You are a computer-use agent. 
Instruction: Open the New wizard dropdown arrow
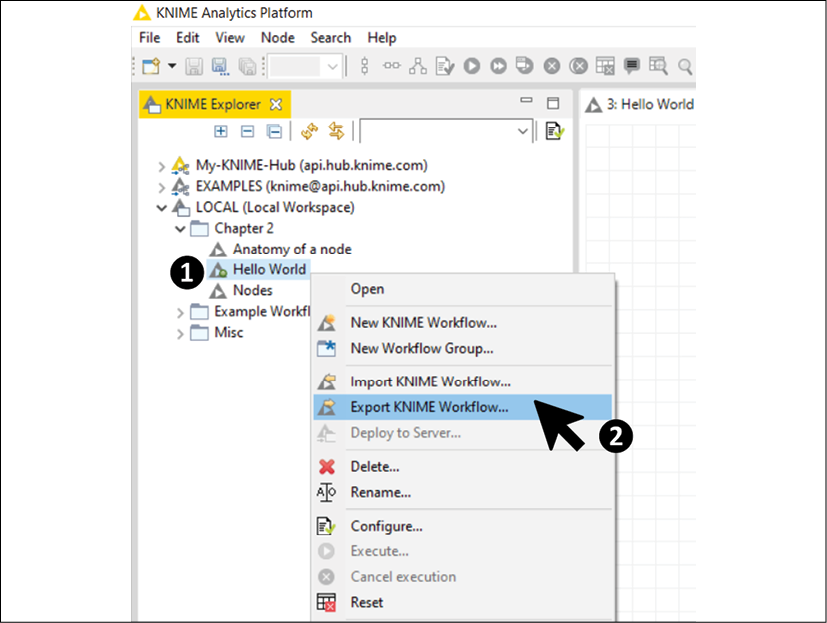pos(172,66)
